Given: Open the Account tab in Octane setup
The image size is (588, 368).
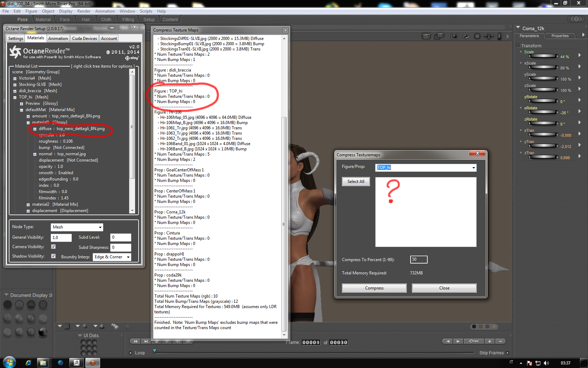Looking at the screenshot, I should coord(109,39).
